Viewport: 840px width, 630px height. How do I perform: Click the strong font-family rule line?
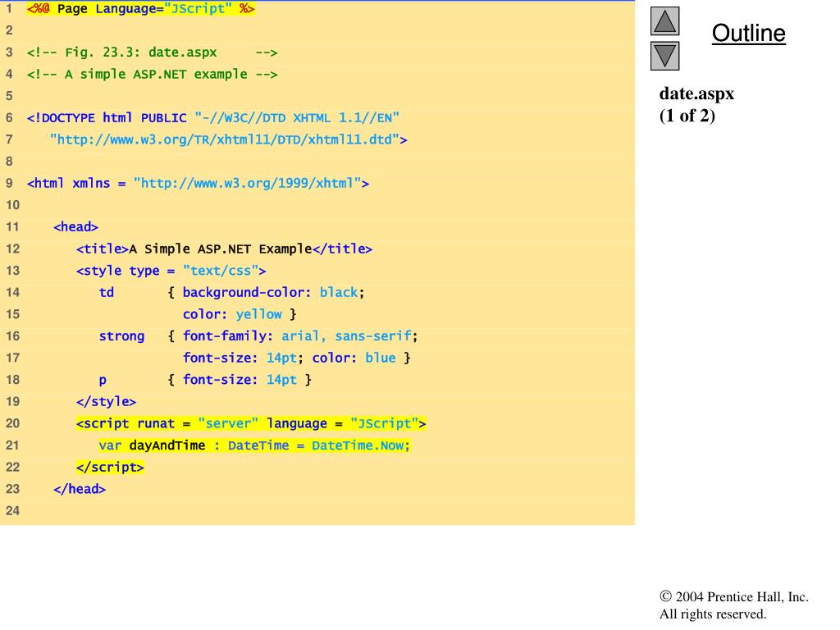click(258, 336)
